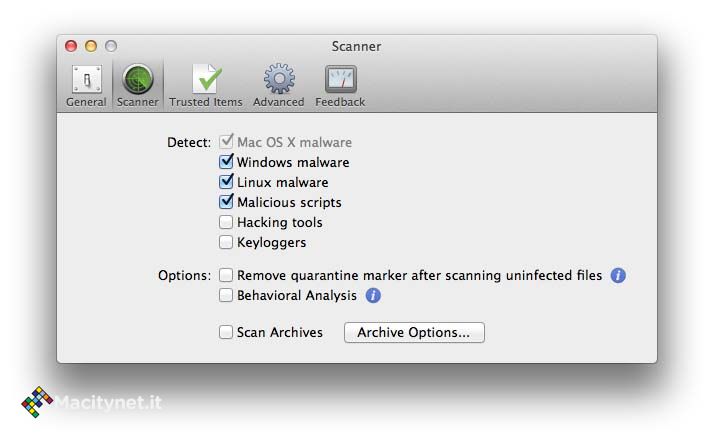Disable Linux malware detection
714x442 pixels.
point(227,182)
